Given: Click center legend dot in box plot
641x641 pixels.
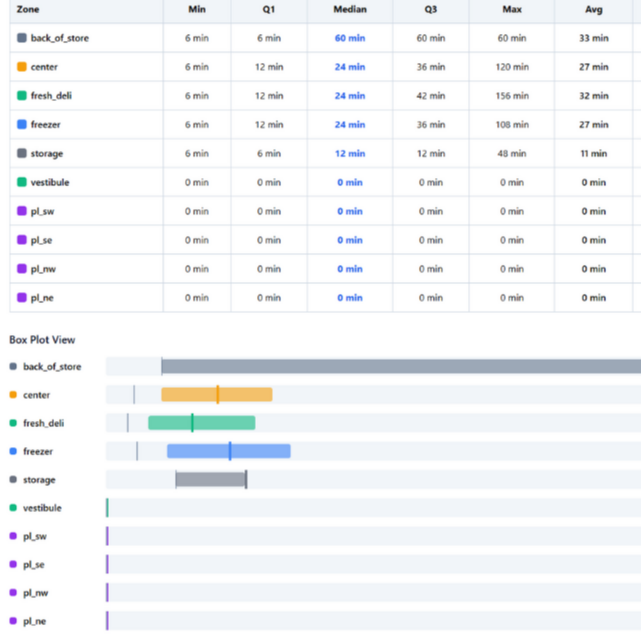Looking at the screenshot, I should point(13,394).
